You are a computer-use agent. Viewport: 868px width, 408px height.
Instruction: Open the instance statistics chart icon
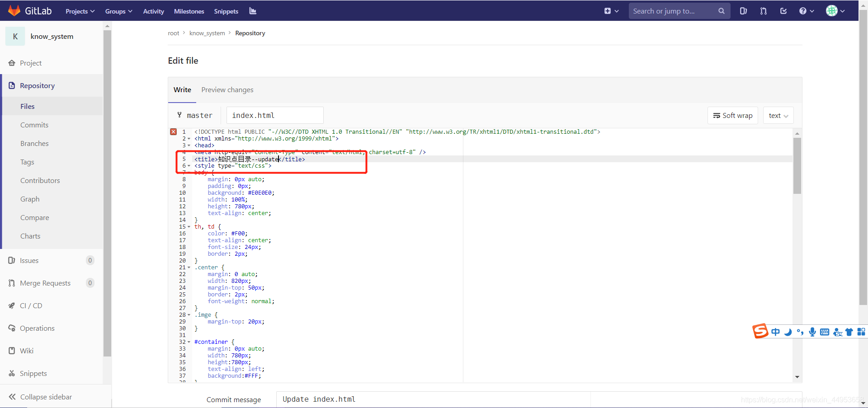(253, 11)
